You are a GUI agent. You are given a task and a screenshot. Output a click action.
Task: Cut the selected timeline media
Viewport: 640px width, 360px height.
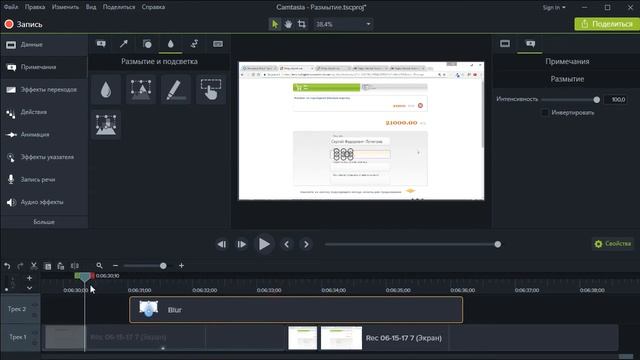[x=34, y=266]
